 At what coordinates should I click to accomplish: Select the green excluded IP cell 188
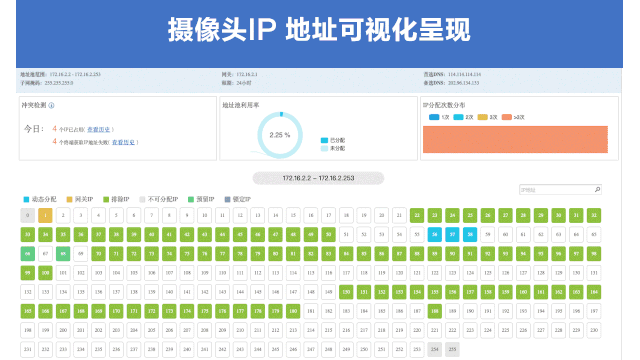coord(435,311)
